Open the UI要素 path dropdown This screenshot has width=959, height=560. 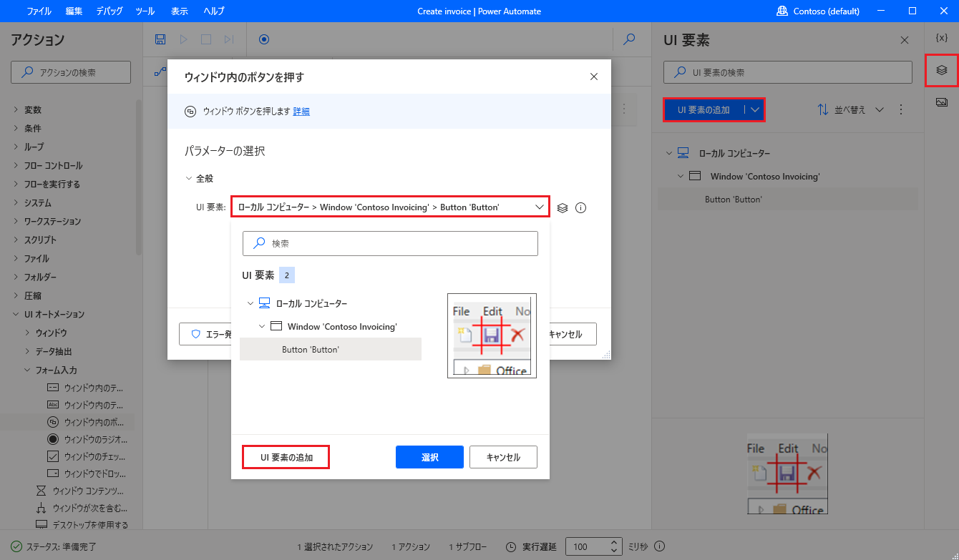[391, 207]
